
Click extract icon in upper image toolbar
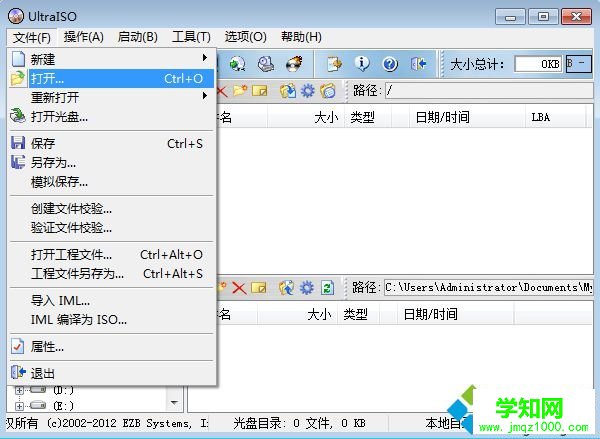click(288, 91)
